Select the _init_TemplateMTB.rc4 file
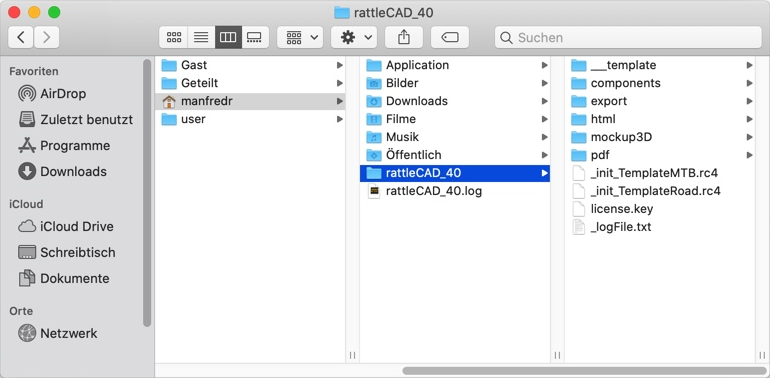The height and width of the screenshot is (378, 770). [x=660, y=173]
